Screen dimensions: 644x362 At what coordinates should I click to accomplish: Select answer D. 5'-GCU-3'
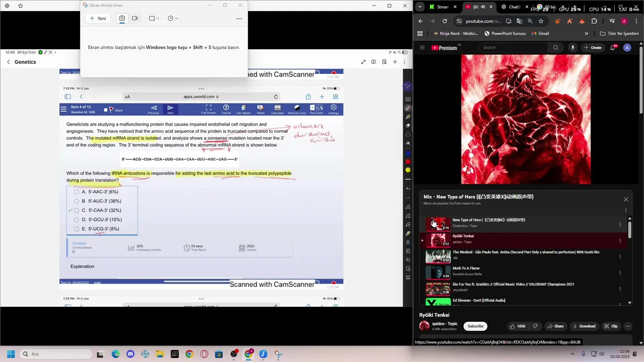(x=76, y=220)
